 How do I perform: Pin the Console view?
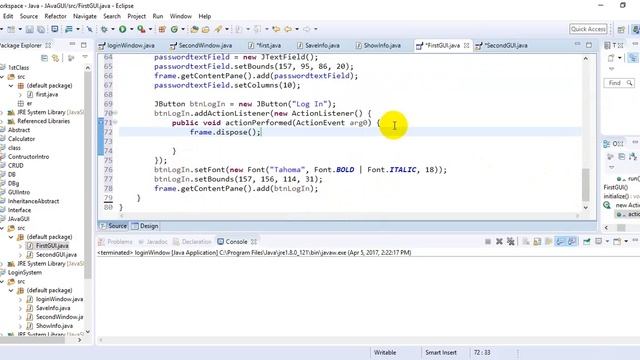pos(587,242)
